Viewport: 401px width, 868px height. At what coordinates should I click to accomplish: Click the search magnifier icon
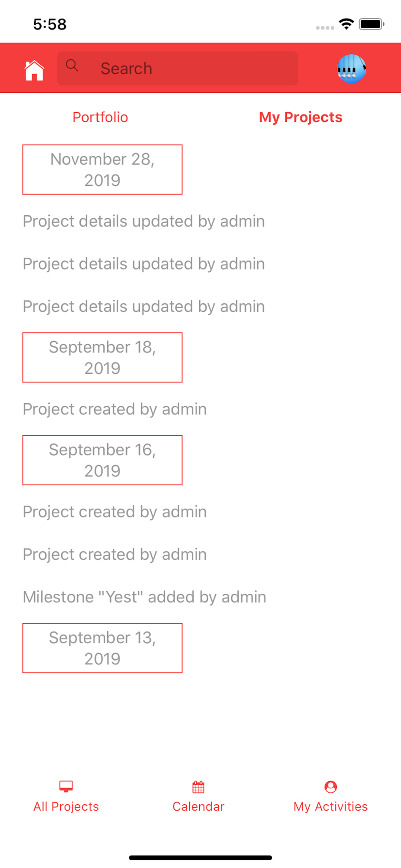(x=72, y=66)
